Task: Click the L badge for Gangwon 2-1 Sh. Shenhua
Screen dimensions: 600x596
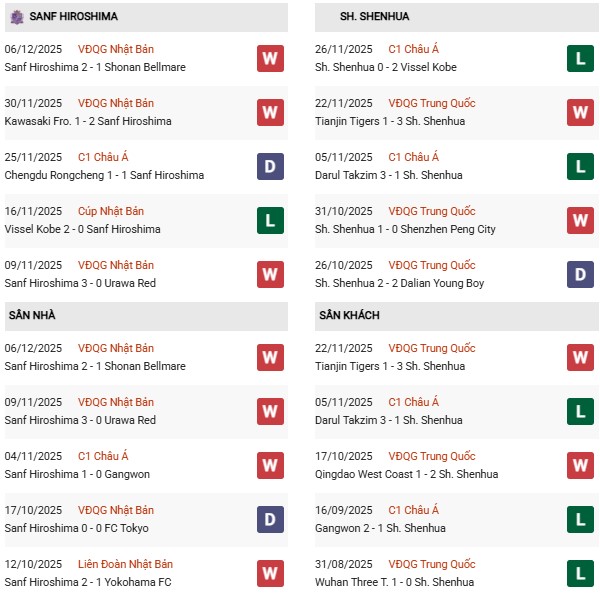Action: pos(581,519)
